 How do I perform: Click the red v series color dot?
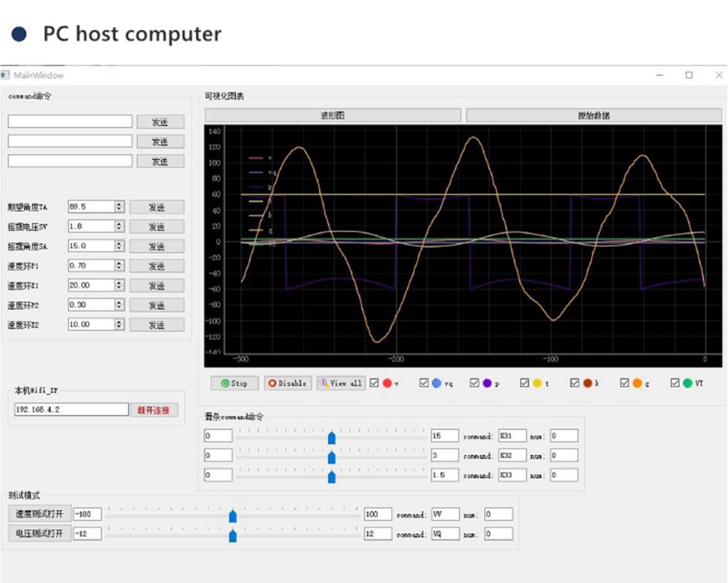tap(387, 383)
